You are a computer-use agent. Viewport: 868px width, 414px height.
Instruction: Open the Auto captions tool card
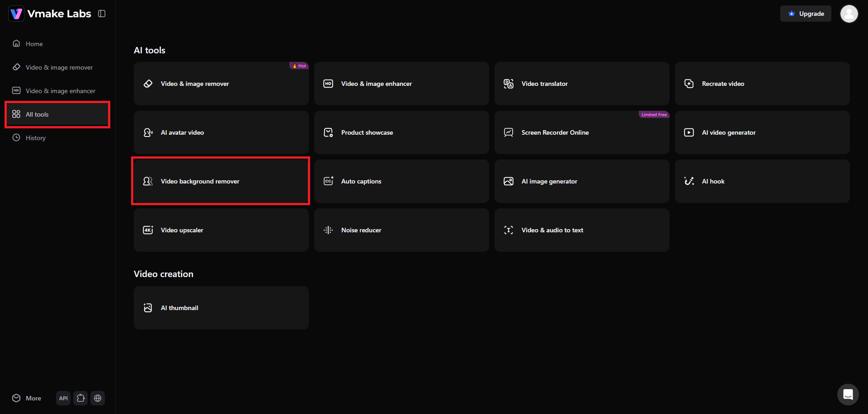pyautogui.click(x=401, y=181)
